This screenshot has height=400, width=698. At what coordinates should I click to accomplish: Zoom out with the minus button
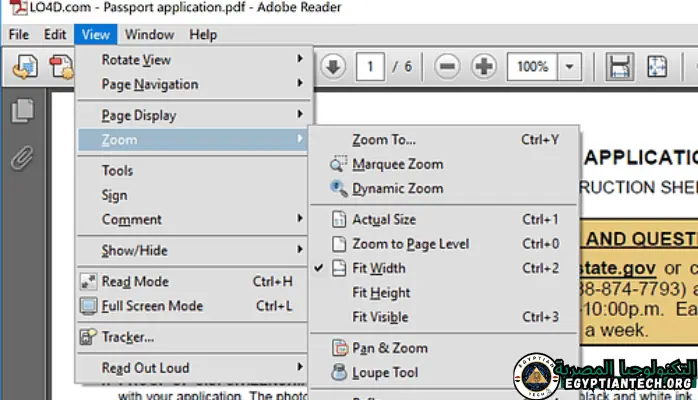[447, 67]
